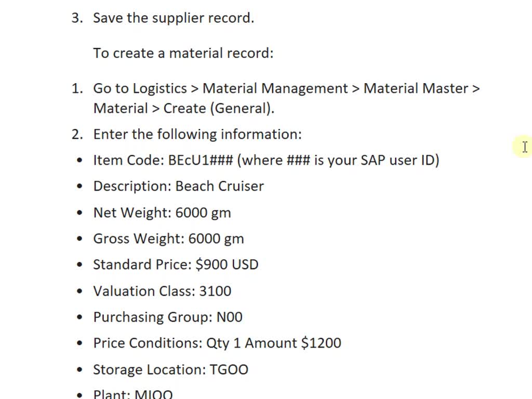The height and width of the screenshot is (399, 532).
Task: Click the Price Conditions Amount $1200 line
Action: click(x=217, y=343)
